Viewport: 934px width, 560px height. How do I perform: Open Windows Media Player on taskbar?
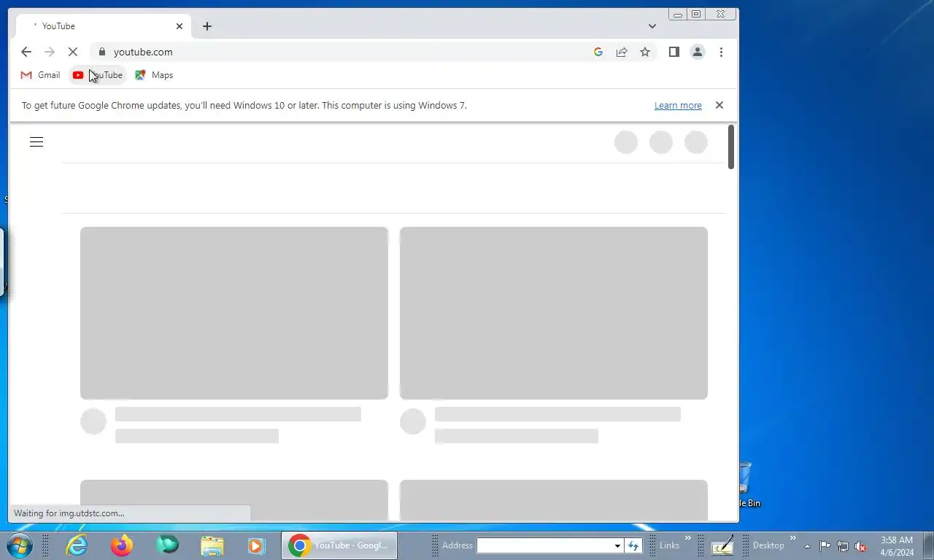click(255, 545)
